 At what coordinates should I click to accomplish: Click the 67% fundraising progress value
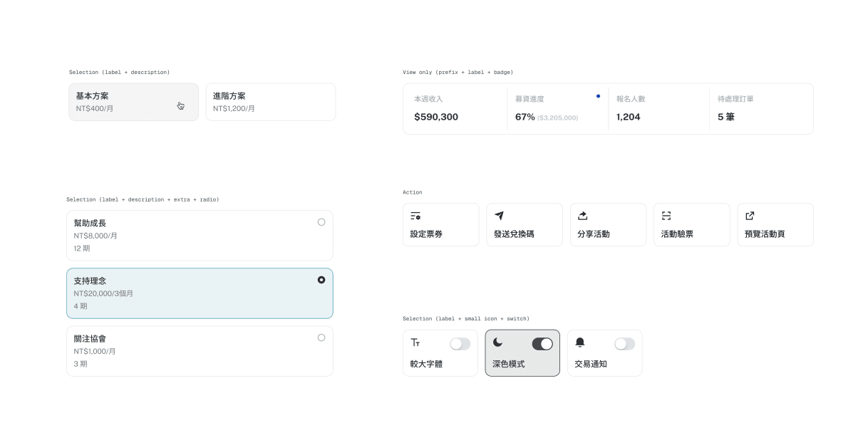pyautogui.click(x=525, y=117)
